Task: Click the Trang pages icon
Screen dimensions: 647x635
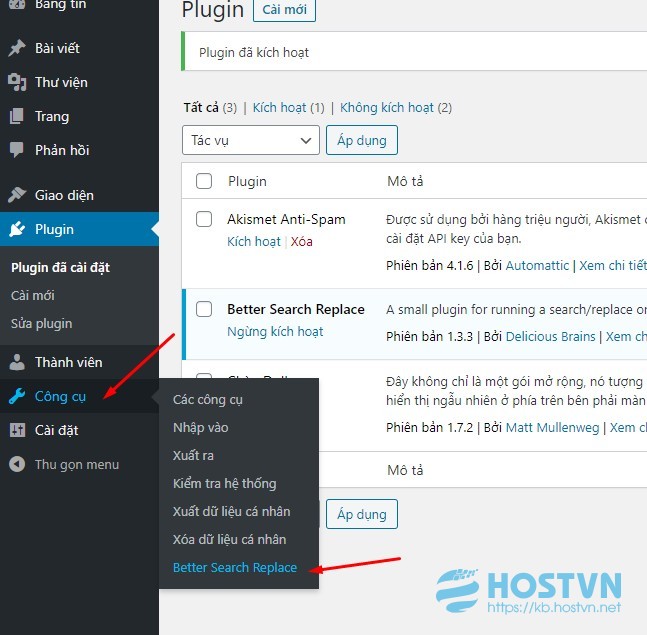Action: [17, 116]
